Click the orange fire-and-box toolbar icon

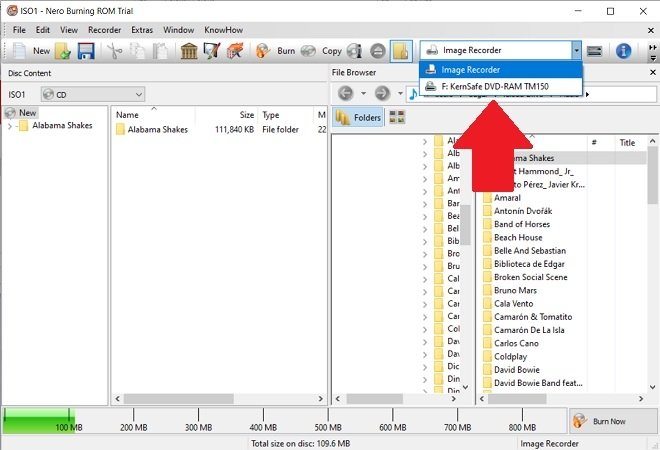click(x=235, y=51)
